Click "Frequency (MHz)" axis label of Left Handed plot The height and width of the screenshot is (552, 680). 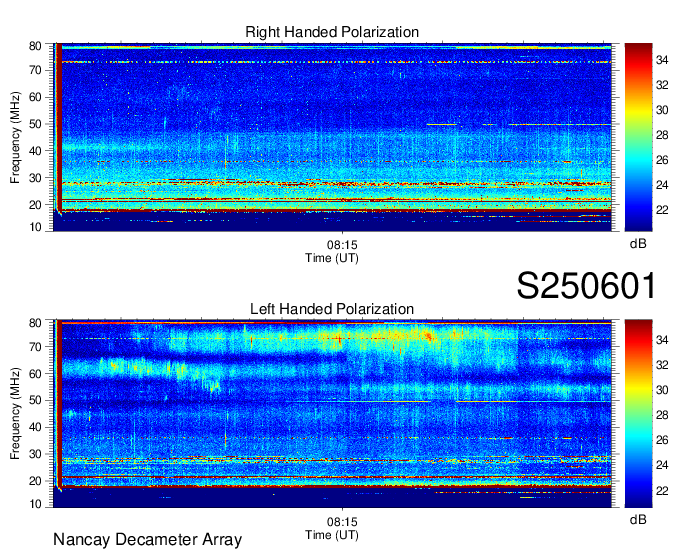pyautogui.click(x=15, y=414)
